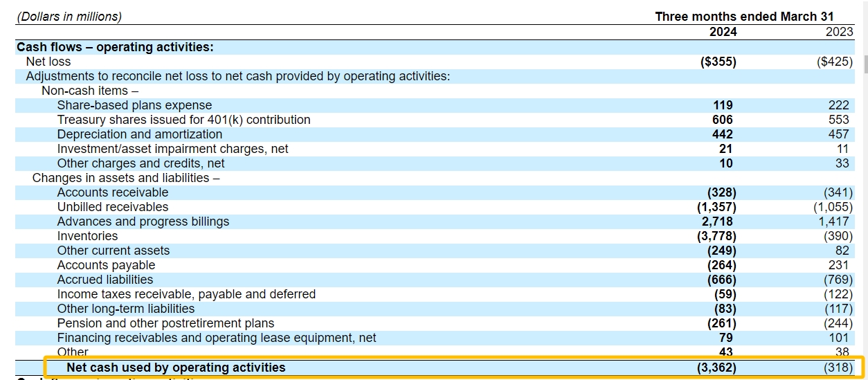The height and width of the screenshot is (380, 868).
Task: Click the (249) other current assets value
Action: pos(722,251)
